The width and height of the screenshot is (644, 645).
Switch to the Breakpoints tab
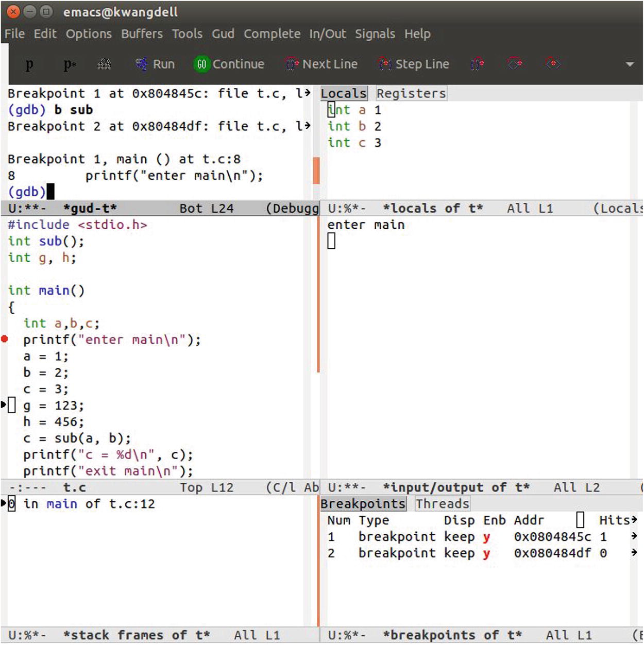pyautogui.click(x=363, y=504)
